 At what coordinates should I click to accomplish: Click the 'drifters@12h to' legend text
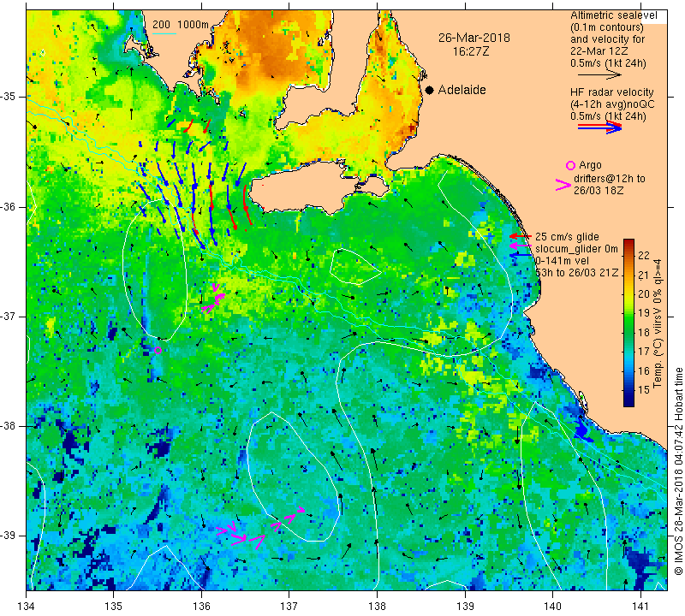[x=610, y=179]
